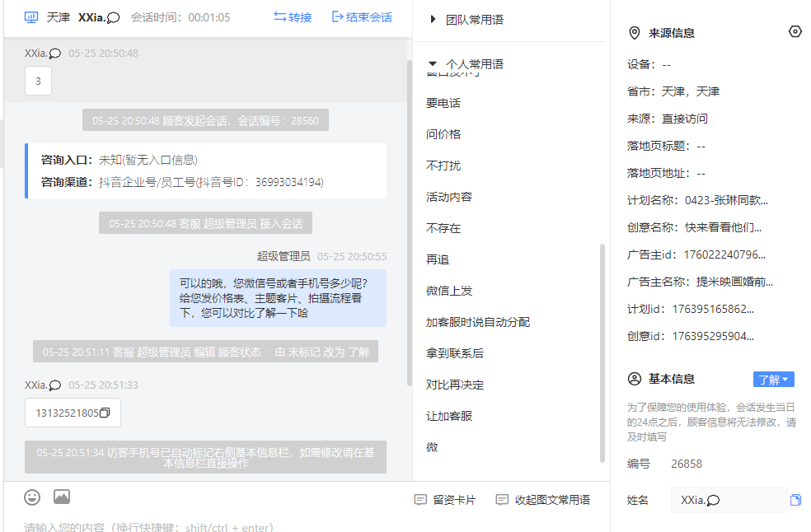Click the 广告主名称 提米映画婚前 row
Screen dimensions: 811x532
tap(701, 282)
